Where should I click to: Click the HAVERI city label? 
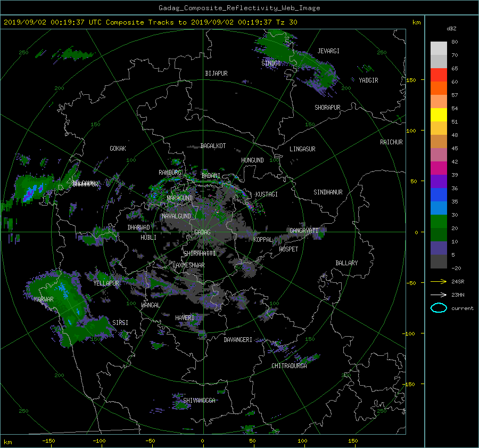point(185,318)
